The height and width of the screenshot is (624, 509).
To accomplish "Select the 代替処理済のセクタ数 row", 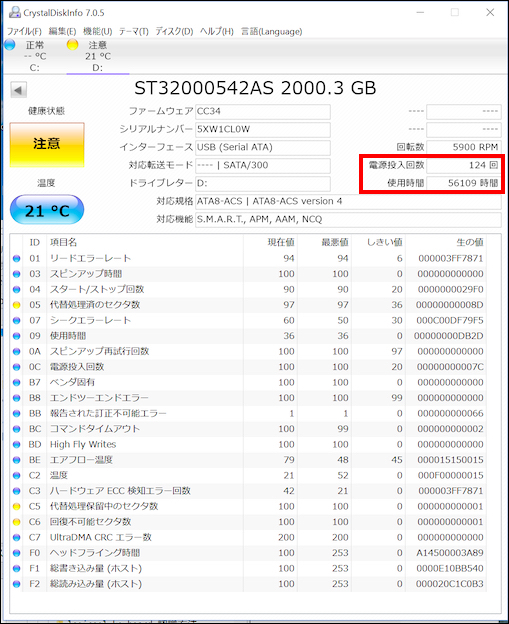I will pyautogui.click(x=248, y=305).
